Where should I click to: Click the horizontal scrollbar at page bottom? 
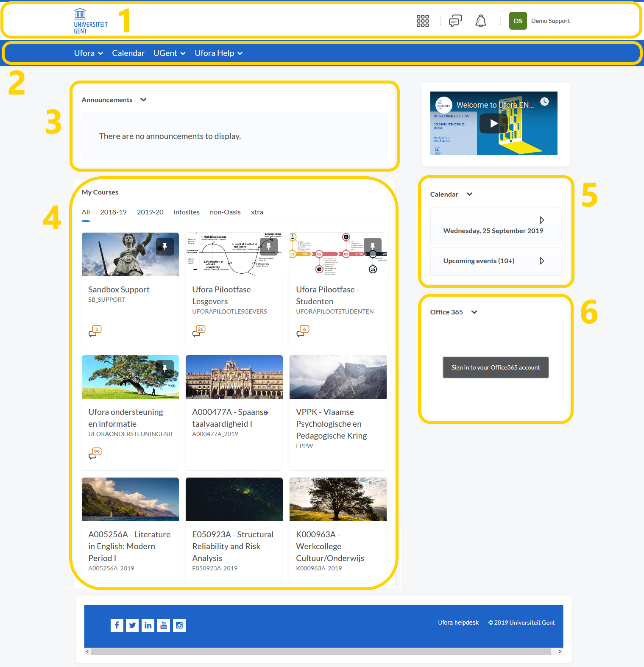click(321, 651)
